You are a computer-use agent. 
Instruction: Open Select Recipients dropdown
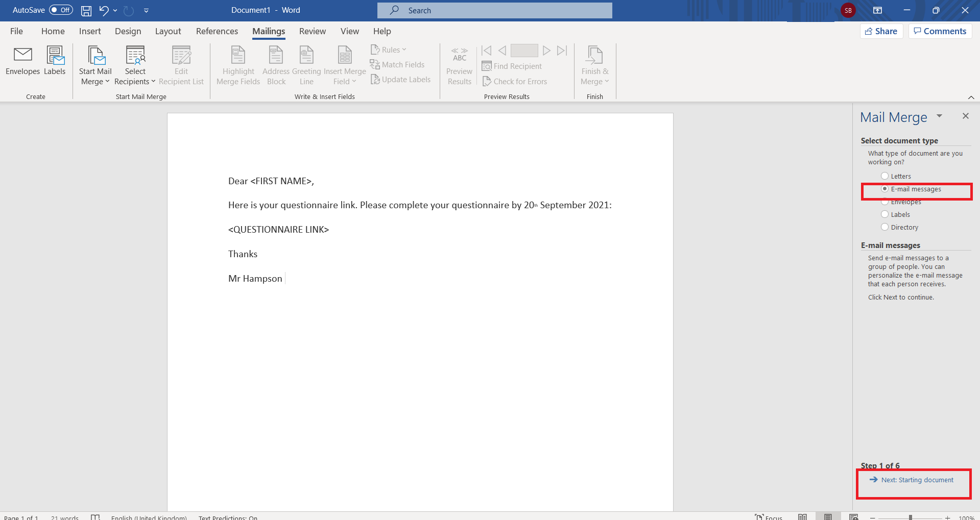click(135, 66)
